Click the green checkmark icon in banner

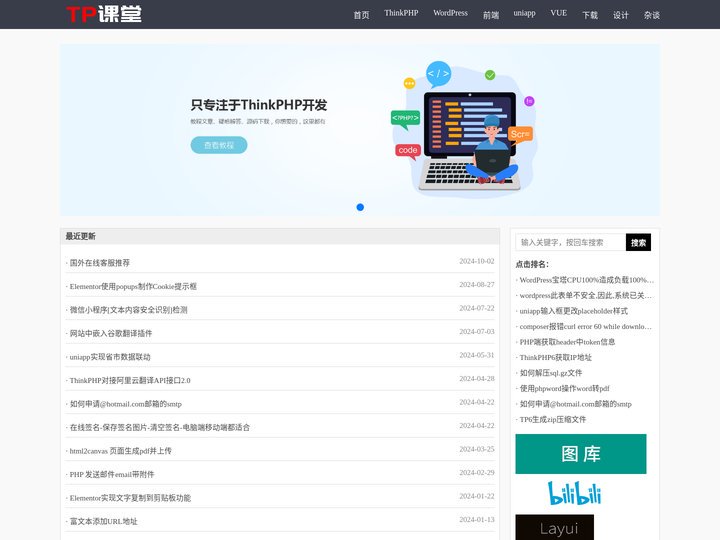(x=490, y=74)
